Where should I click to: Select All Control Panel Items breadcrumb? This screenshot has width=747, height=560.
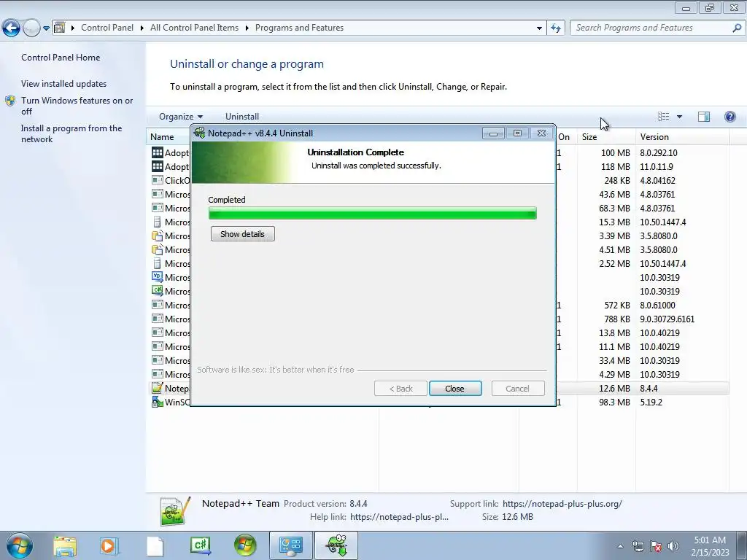click(x=194, y=28)
